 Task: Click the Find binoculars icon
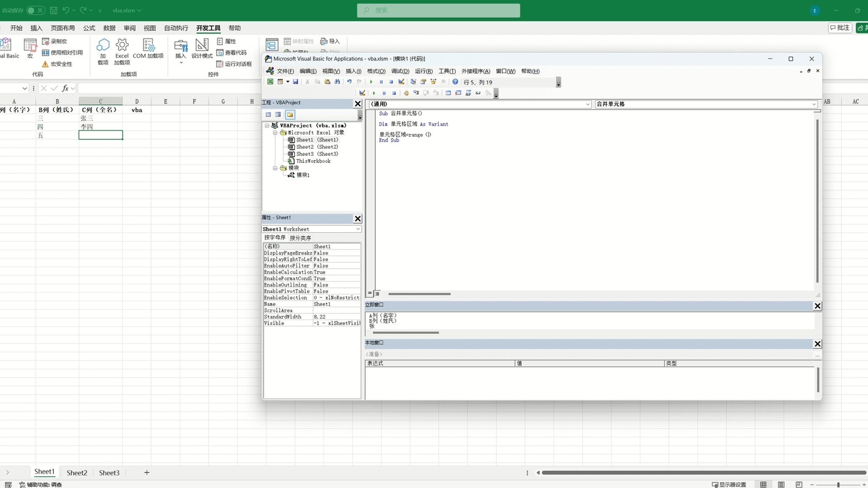coord(337,82)
